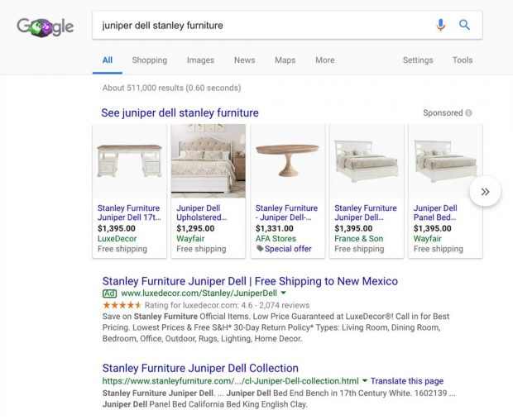The image size is (513, 420).
Task: Open the More search options menu
Action: (x=324, y=60)
